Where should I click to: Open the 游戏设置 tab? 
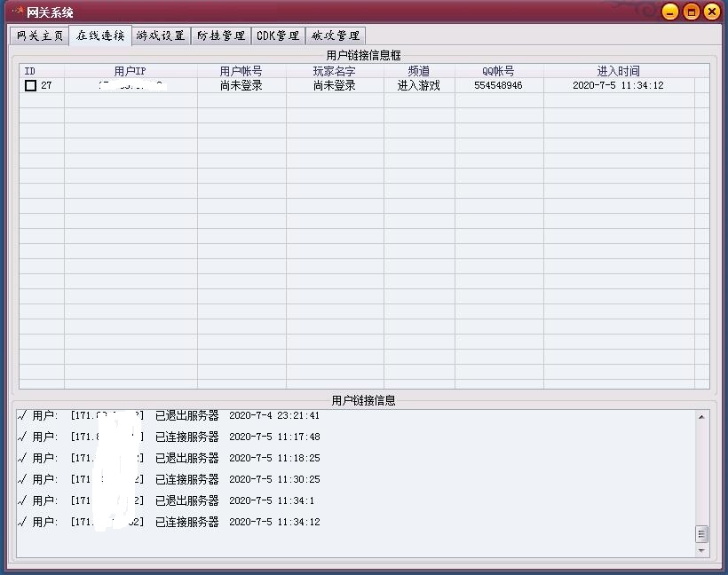point(161,35)
